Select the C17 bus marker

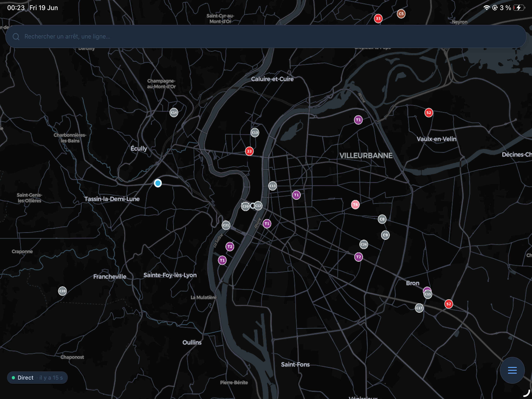tap(419, 308)
